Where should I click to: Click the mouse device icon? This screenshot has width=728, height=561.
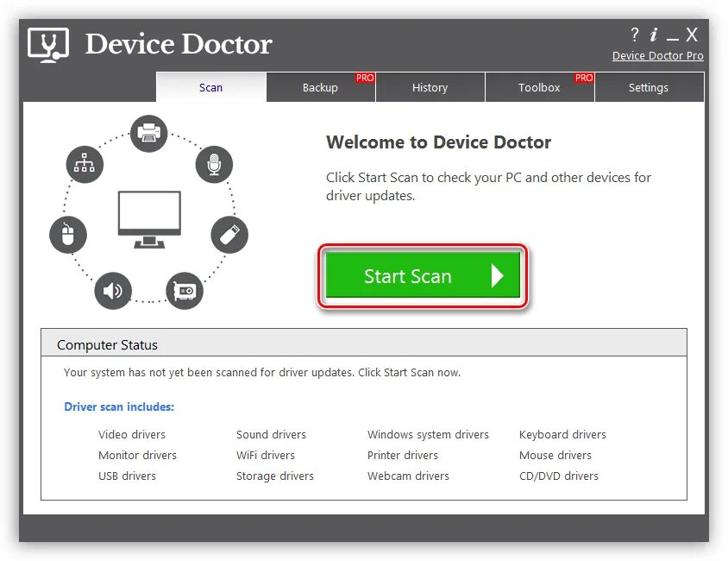coord(68,235)
